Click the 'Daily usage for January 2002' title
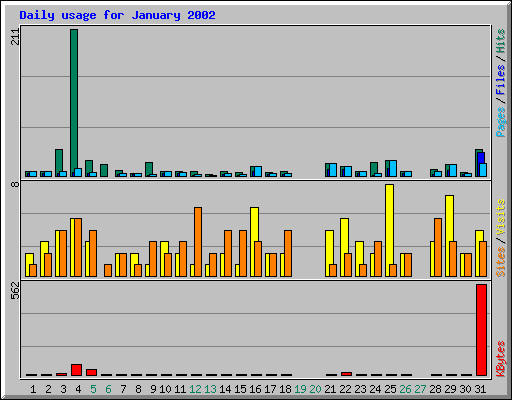 click(117, 15)
